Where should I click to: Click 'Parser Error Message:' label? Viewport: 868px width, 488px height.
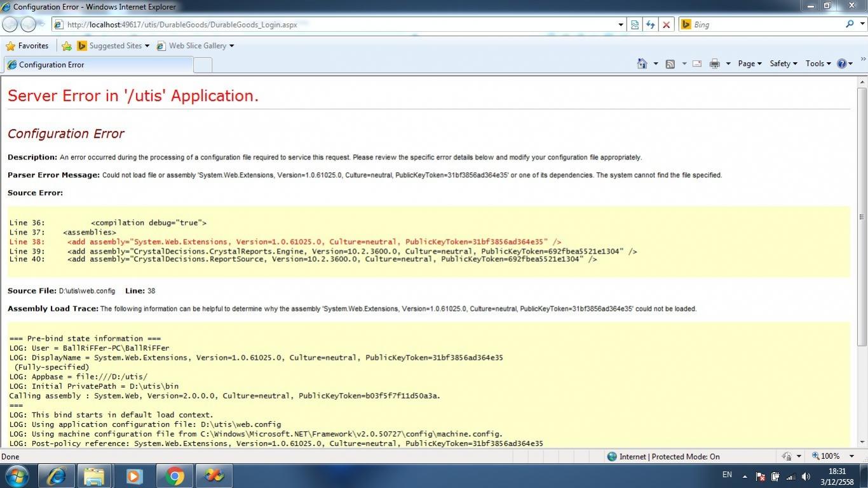(53, 175)
